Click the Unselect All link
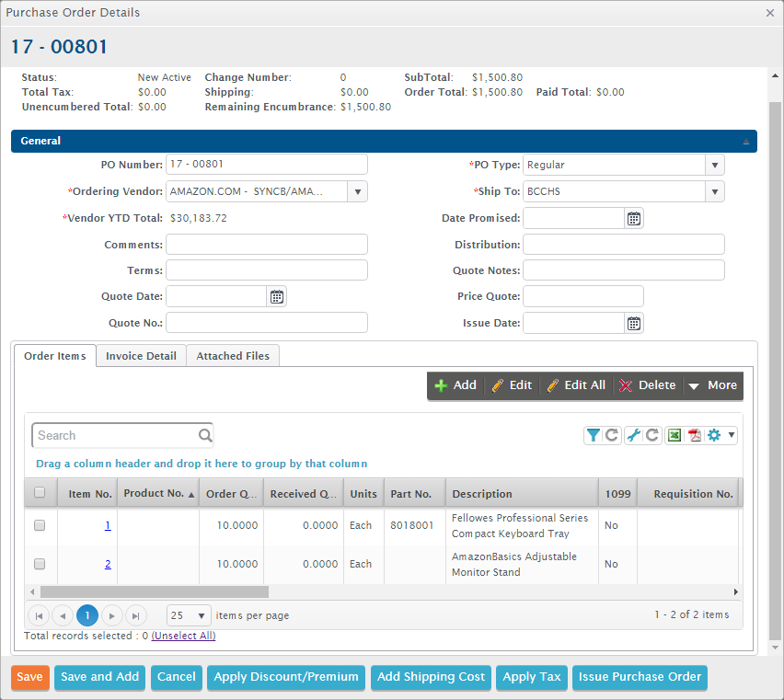The width and height of the screenshot is (784, 700). coord(183,636)
